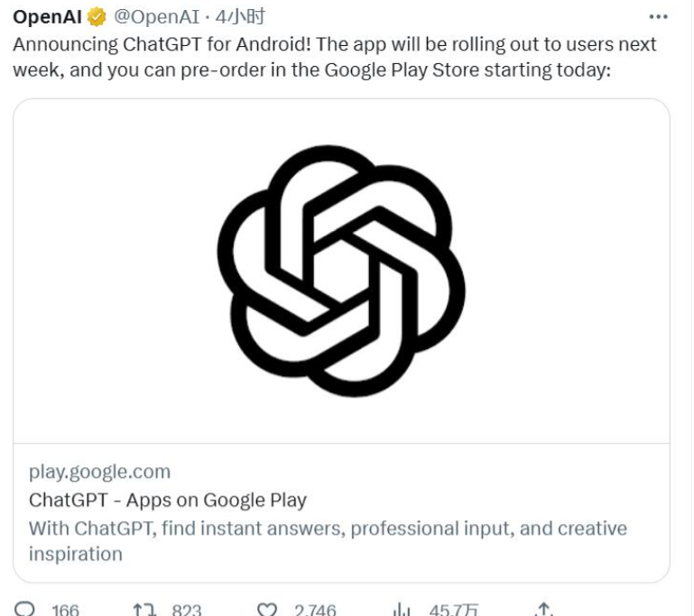Screen dimensions: 694x616
Task: Click the @OpenAI handle
Action: pyautogui.click(x=157, y=17)
